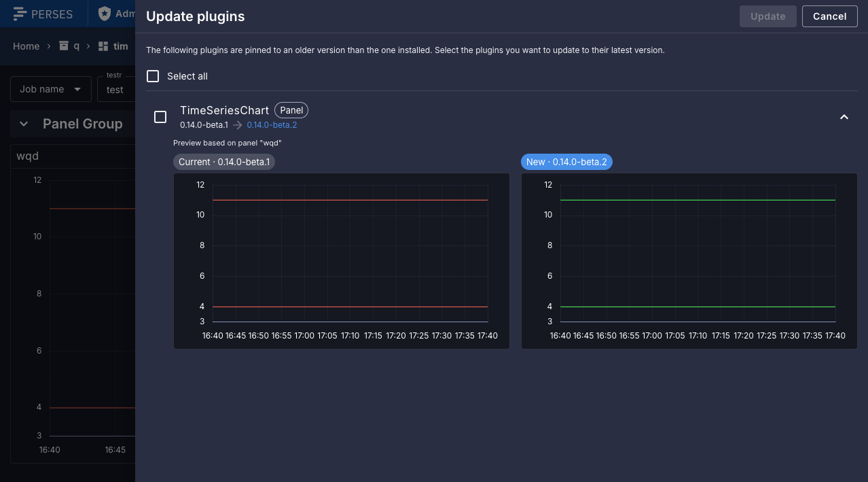Click the project archive icon beside q

tap(64, 46)
